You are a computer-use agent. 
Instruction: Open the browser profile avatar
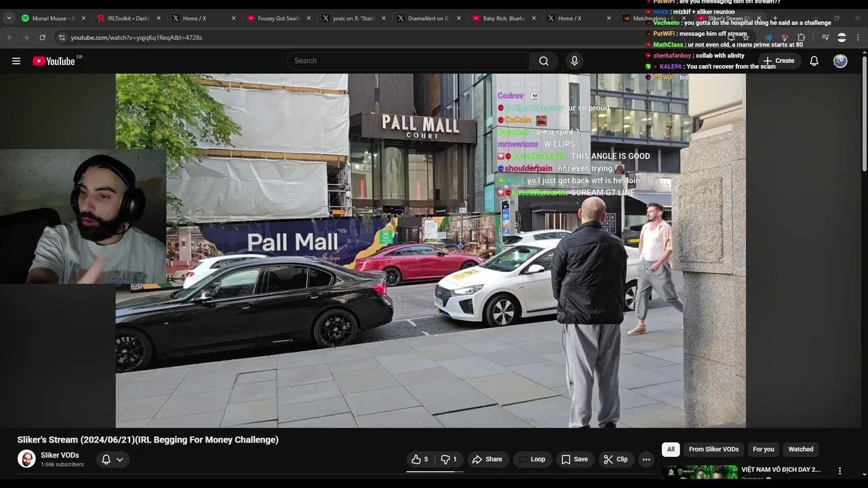click(x=842, y=37)
